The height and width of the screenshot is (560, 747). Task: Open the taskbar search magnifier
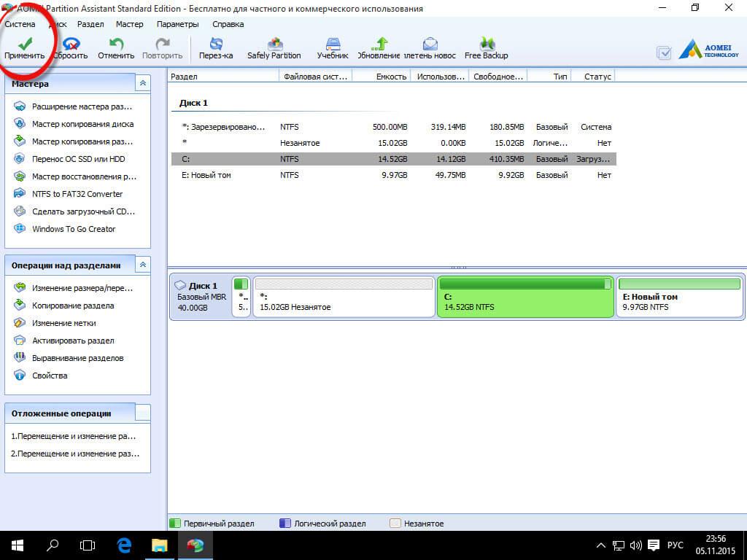coord(53,545)
